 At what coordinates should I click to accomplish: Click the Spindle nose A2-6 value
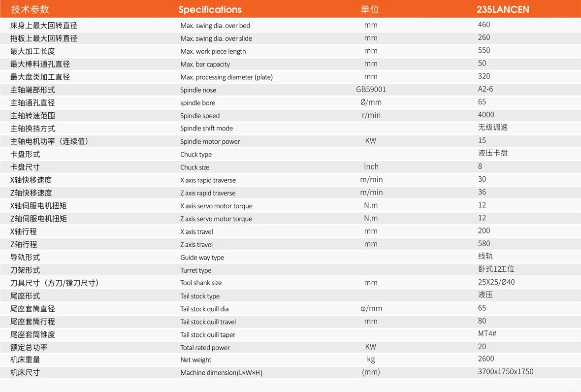(x=485, y=89)
